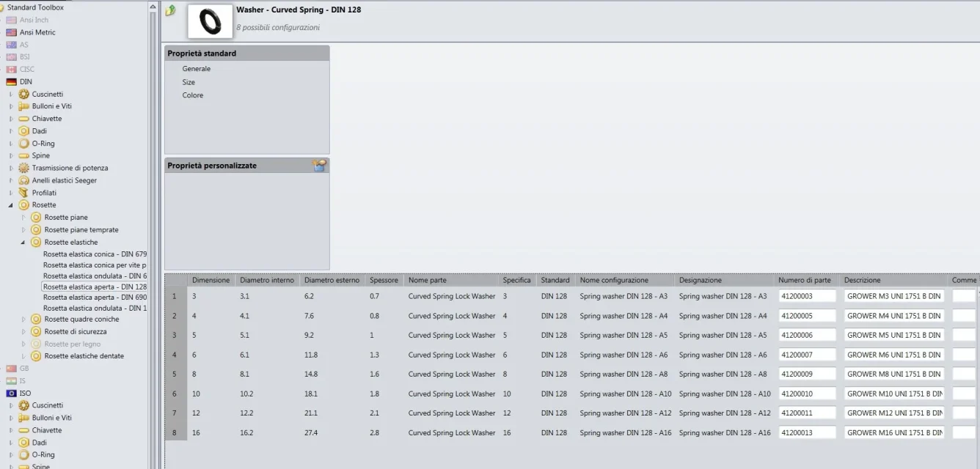
Task: Click the DIN Spine pin icon
Action: [x=23, y=155]
